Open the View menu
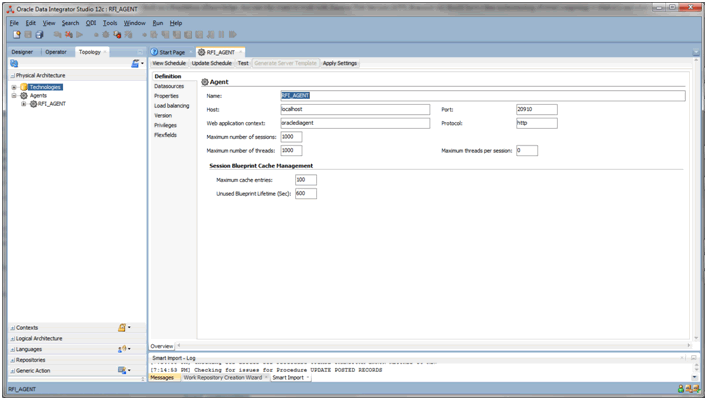This screenshot has width=707, height=400. pos(49,23)
